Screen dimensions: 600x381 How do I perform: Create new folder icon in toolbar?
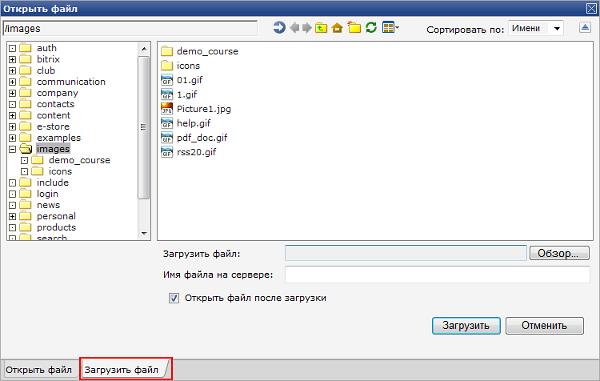(x=354, y=28)
